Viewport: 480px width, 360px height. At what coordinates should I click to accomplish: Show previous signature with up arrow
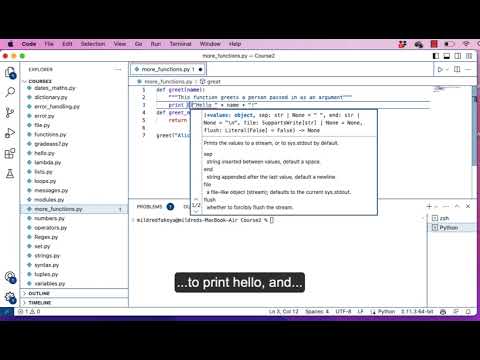coord(196,199)
